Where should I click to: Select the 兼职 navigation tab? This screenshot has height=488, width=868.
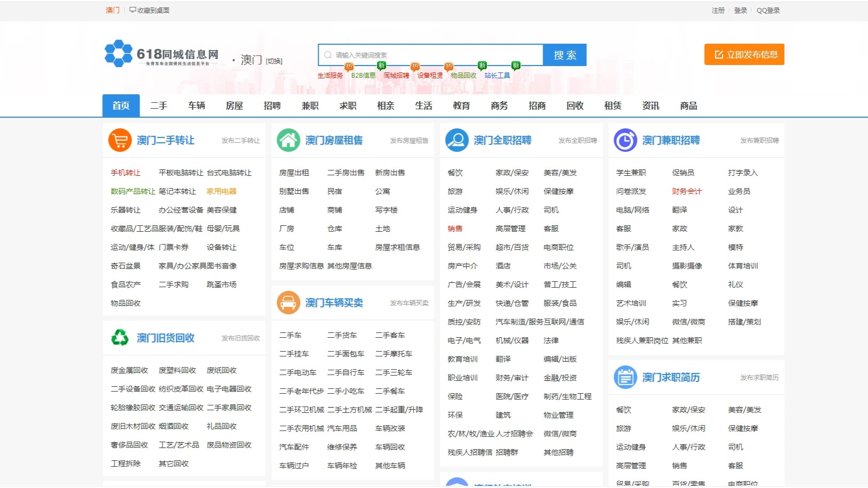pyautogui.click(x=310, y=105)
